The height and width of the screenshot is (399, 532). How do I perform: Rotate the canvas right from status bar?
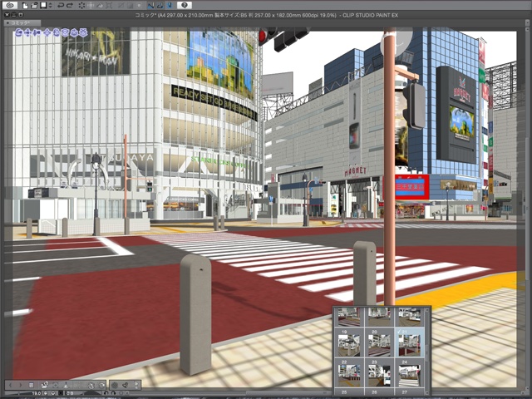tap(113, 393)
